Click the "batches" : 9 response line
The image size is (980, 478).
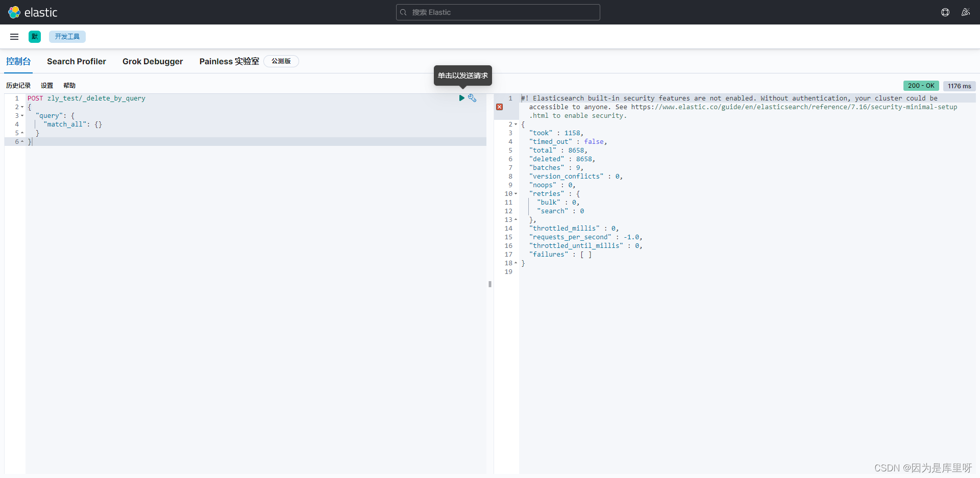556,168
